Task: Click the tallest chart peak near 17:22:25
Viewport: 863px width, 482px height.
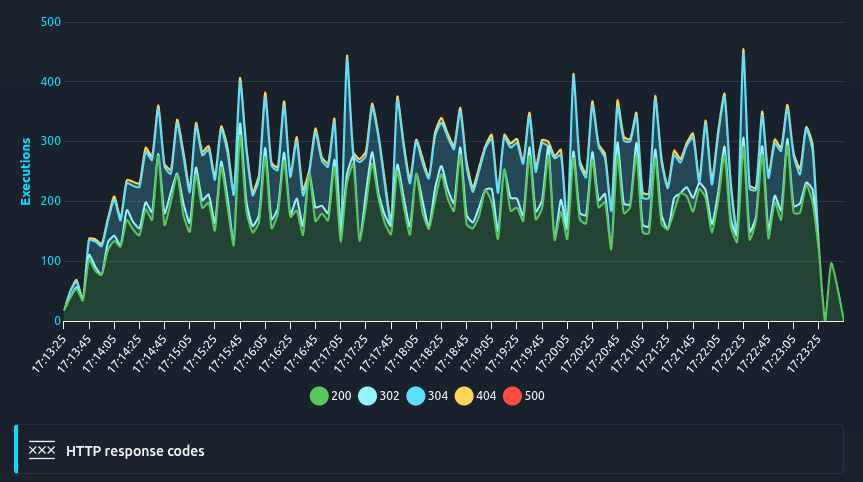Action: 743,50
